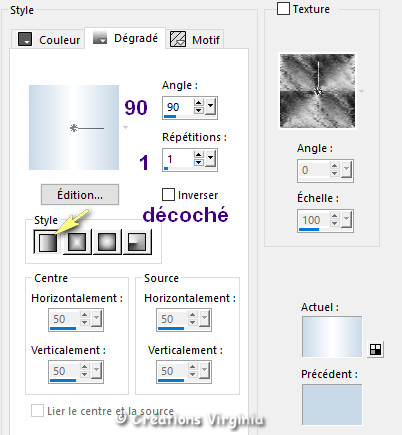
Task: Open the gradient Angle value dropdown
Action: tap(210, 107)
